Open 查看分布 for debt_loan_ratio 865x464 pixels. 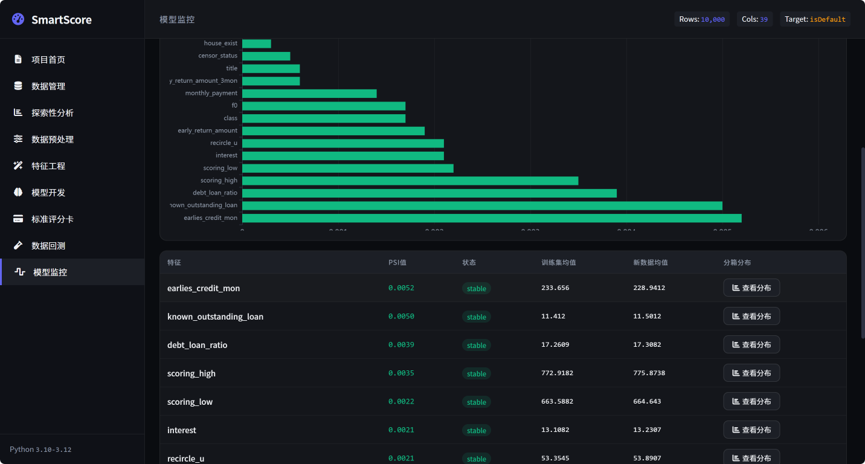(751, 344)
